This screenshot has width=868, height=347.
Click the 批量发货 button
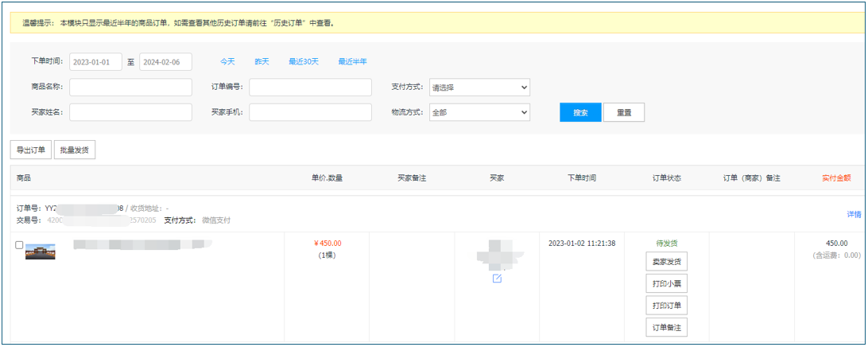coord(75,150)
